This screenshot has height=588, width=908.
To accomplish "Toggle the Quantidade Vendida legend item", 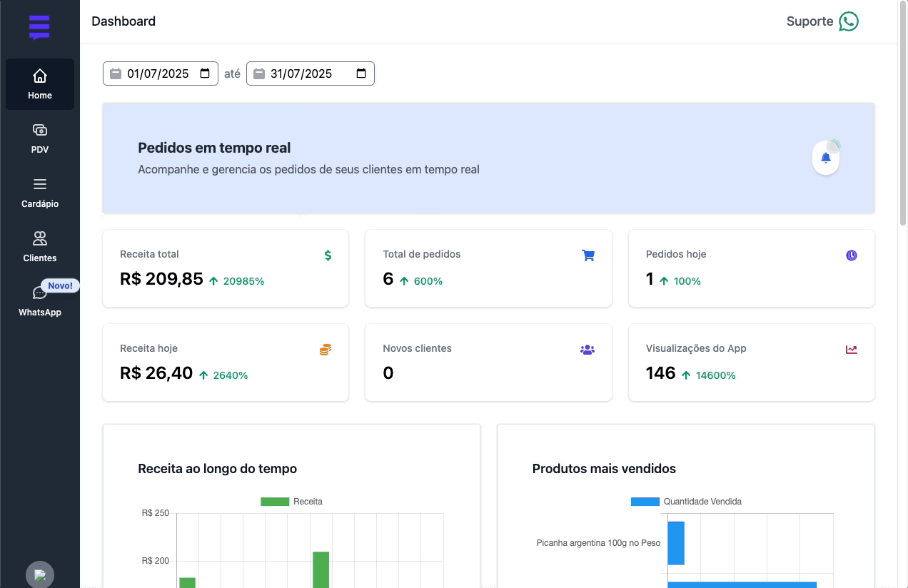I will point(686,502).
